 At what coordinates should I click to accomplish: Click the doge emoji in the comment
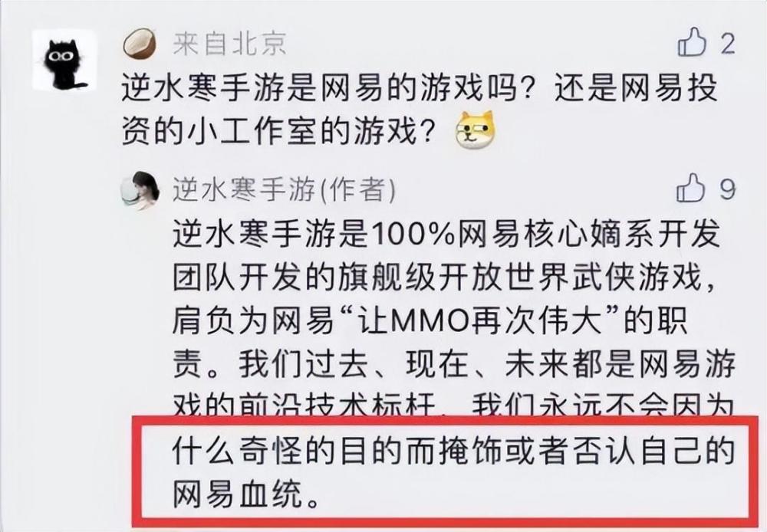coord(475,130)
